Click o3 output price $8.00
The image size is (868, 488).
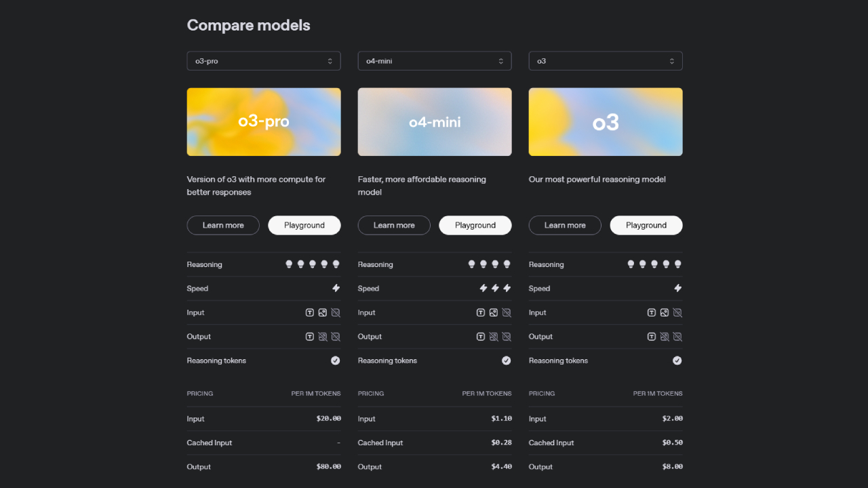(673, 467)
